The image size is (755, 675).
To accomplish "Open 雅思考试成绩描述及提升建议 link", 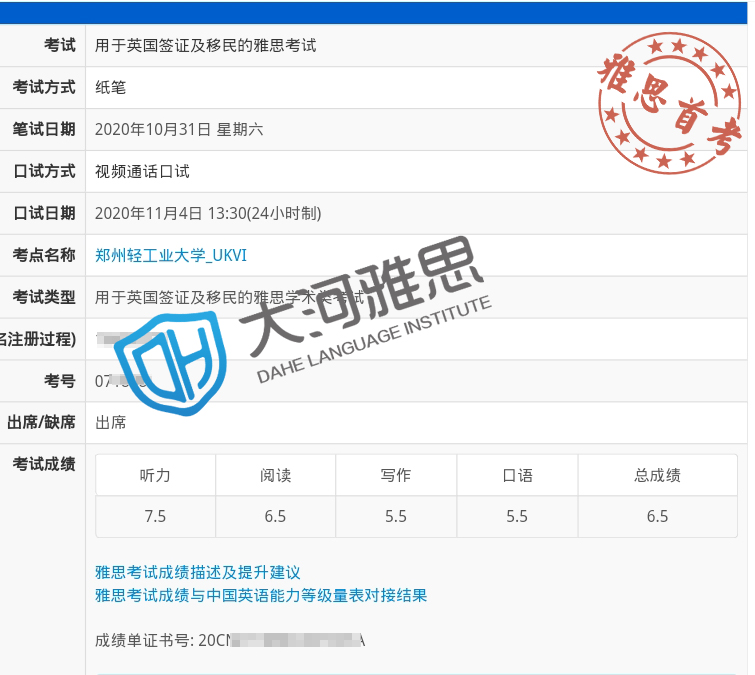I will coord(198,572).
